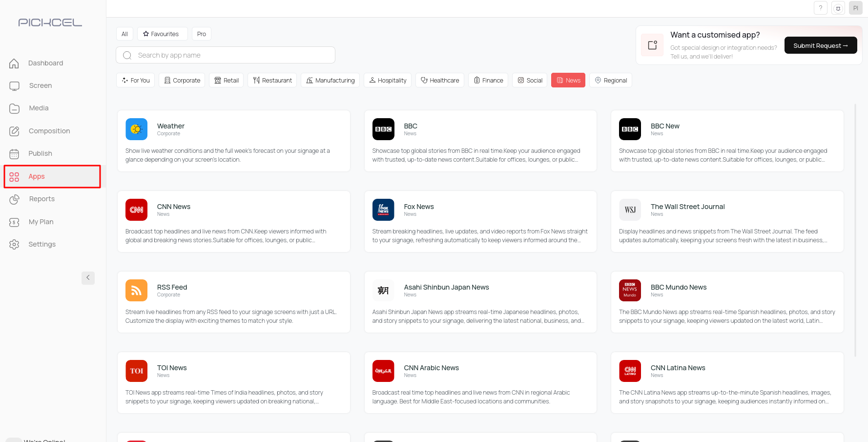Viewport: 868px width, 442px height.
Task: Click the Fox News app icon
Action: click(383, 210)
